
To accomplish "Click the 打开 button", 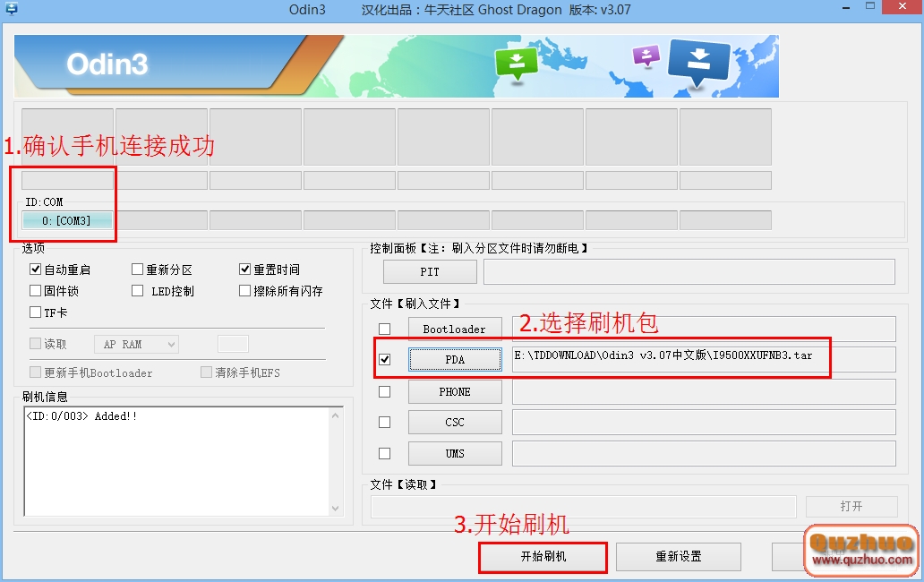I will pos(851,506).
